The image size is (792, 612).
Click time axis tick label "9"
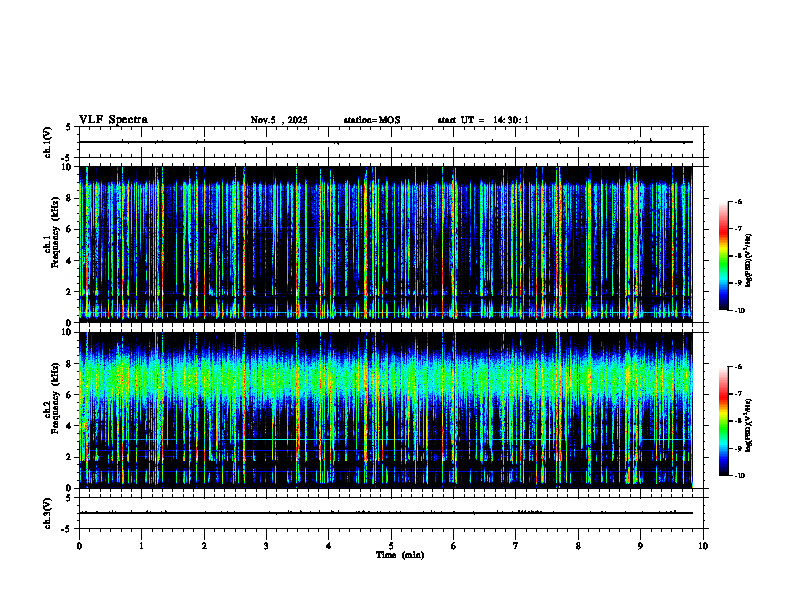tap(640, 546)
